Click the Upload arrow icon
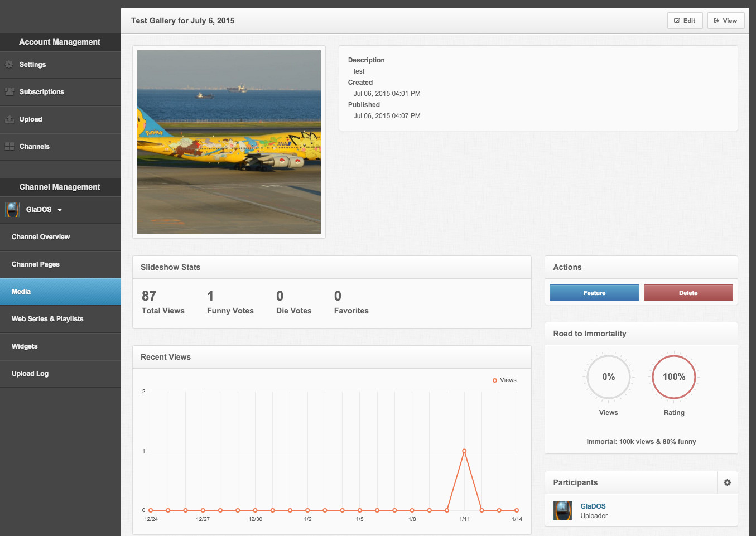 click(x=9, y=119)
